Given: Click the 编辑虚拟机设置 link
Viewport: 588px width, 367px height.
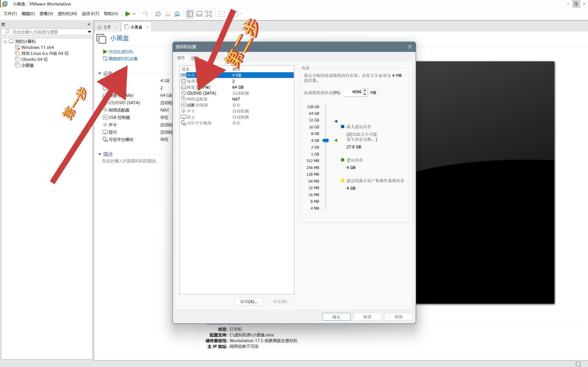Looking at the screenshot, I should click(123, 59).
